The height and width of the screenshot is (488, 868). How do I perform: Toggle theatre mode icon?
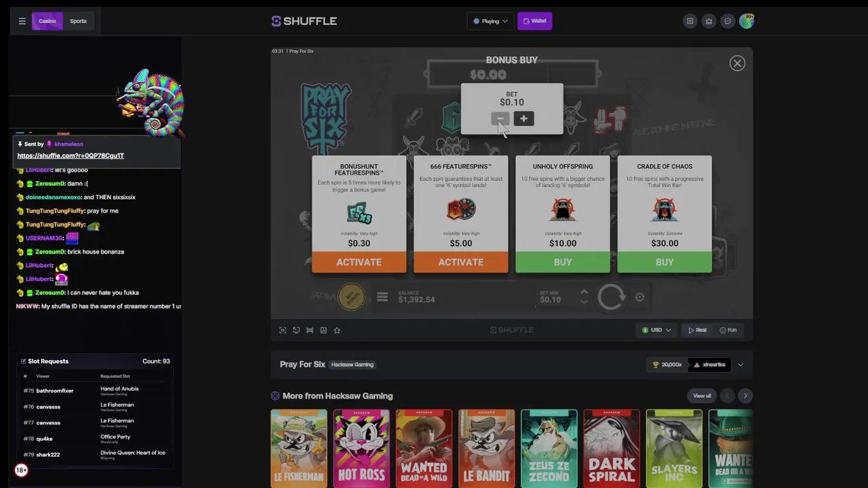click(310, 330)
